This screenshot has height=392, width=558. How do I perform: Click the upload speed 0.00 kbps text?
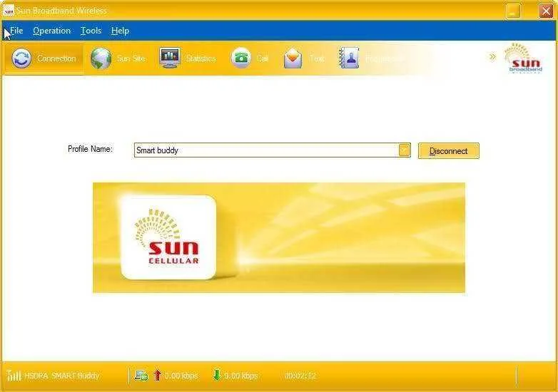coord(181,376)
